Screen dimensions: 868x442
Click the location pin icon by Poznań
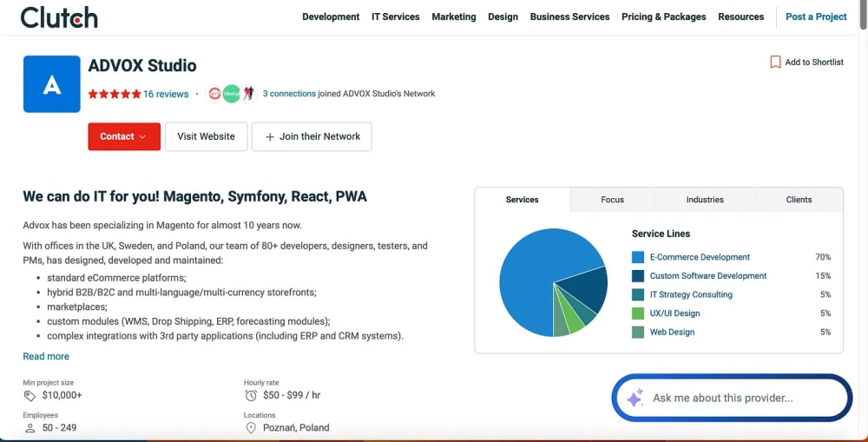point(251,427)
